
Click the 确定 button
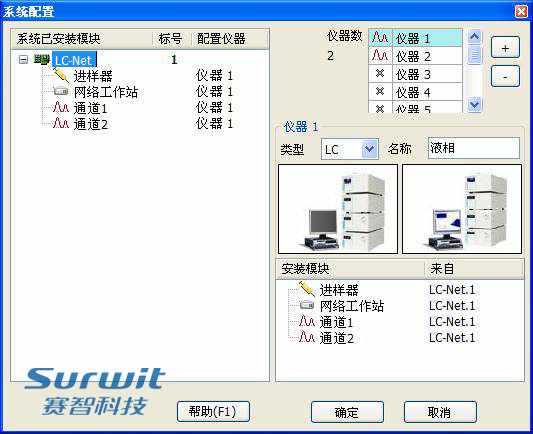coord(347,412)
